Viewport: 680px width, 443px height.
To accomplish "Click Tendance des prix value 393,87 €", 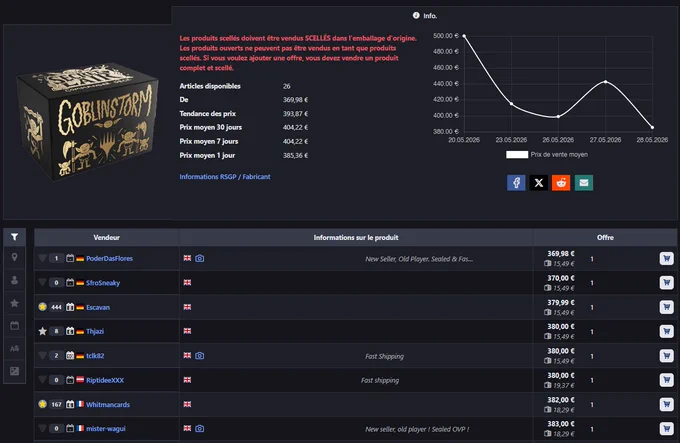I will 295,114.
